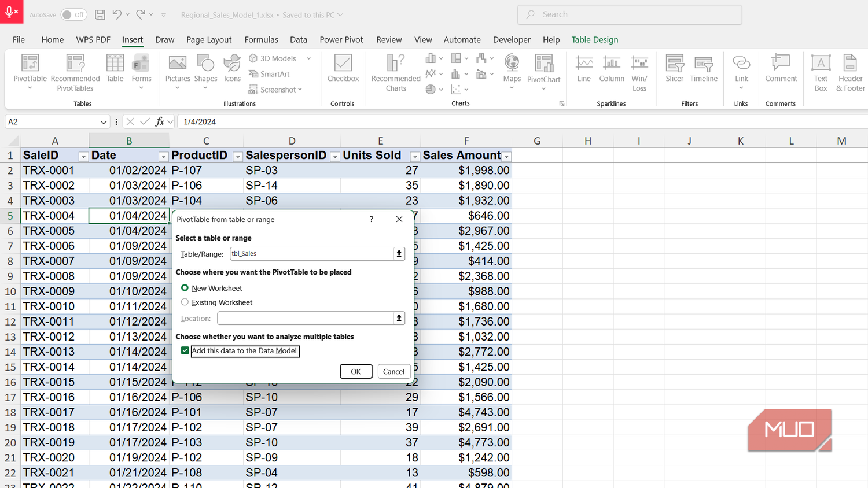Open the Sales Amount filter dropdown
868x488 pixels.
[x=506, y=157]
